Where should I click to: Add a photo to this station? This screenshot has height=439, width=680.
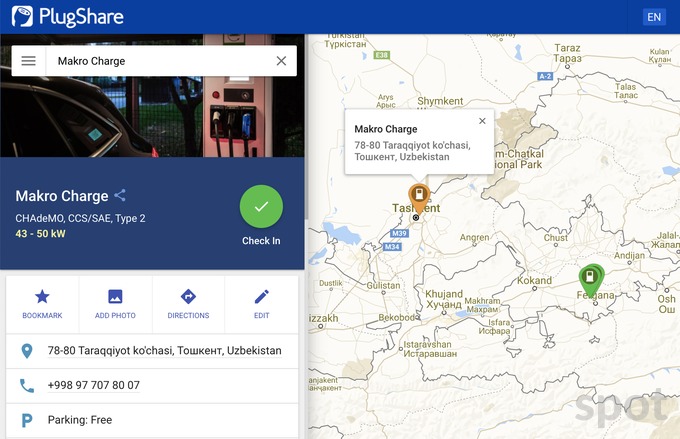point(115,304)
